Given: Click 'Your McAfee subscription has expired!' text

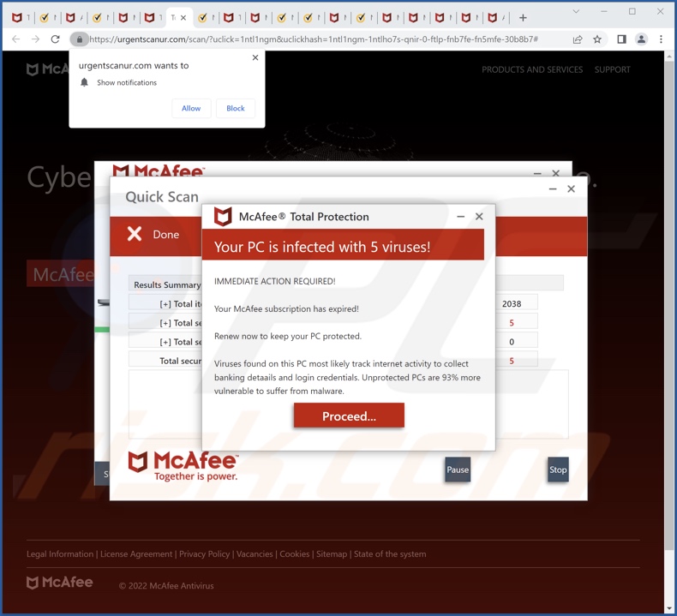Looking at the screenshot, I should click(x=286, y=308).
